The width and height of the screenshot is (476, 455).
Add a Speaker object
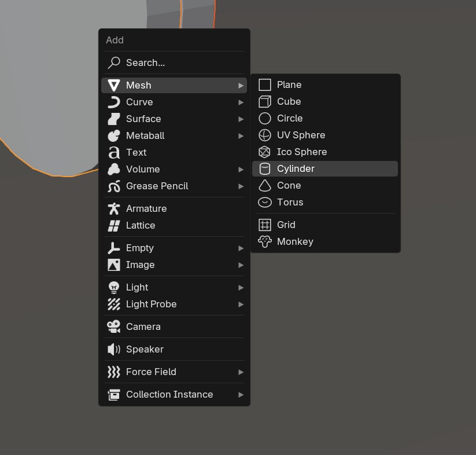(x=174, y=349)
